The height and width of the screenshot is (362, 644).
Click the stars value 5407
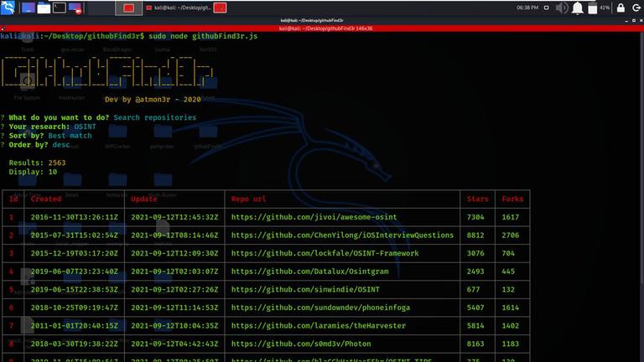475,307
